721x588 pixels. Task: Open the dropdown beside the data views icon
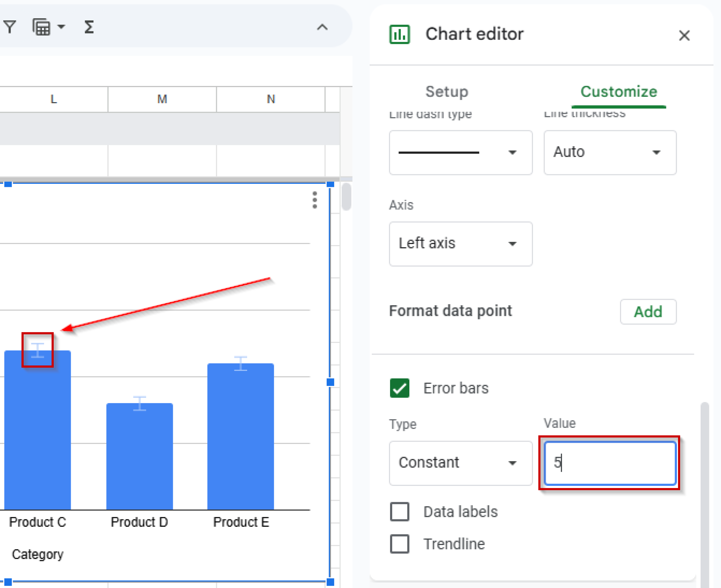click(x=61, y=26)
